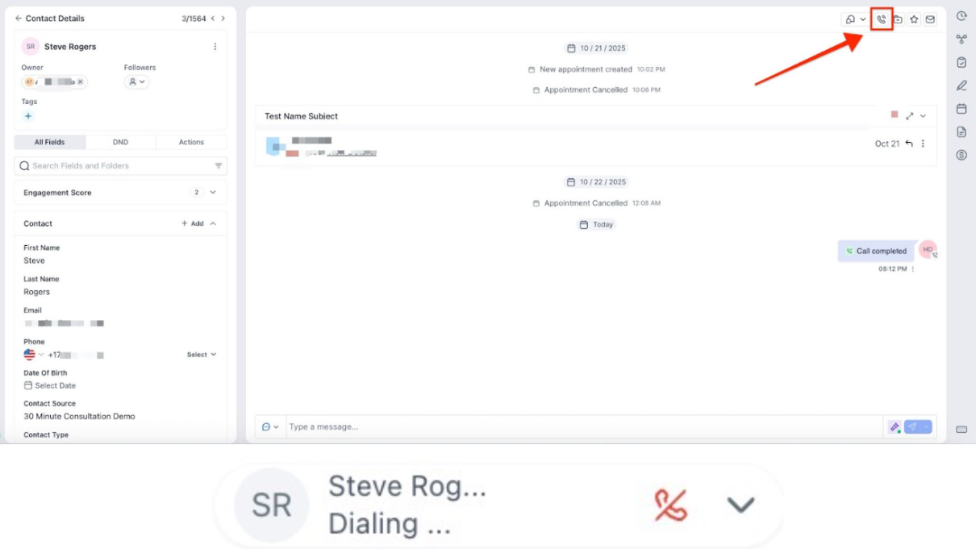
Task: Click the Type a message field
Action: tap(585, 426)
